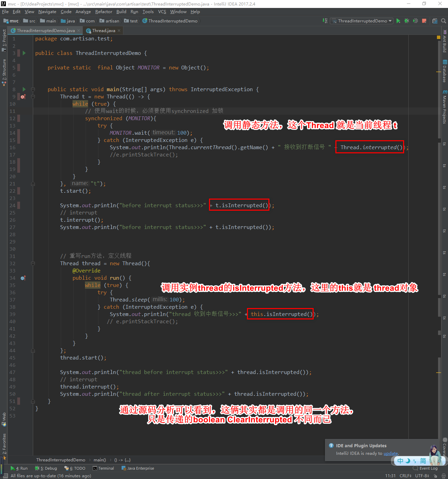Click run gutter arrow beside main method
Image resolution: width=448 pixels, height=479 pixels.
point(24,89)
